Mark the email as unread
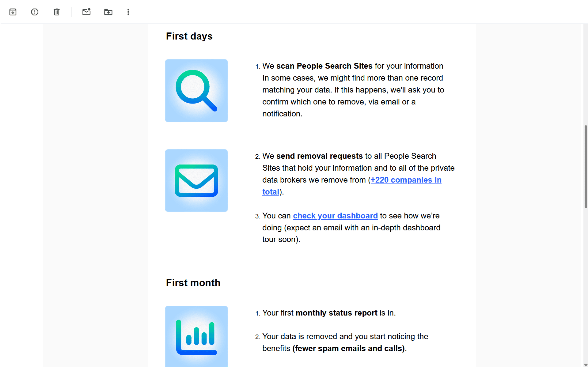588x367 pixels. click(86, 12)
